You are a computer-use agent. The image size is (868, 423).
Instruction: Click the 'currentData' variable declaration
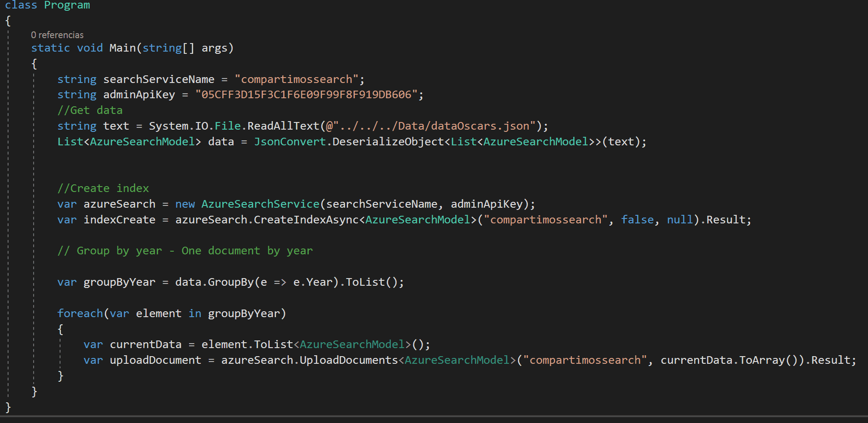(146, 345)
